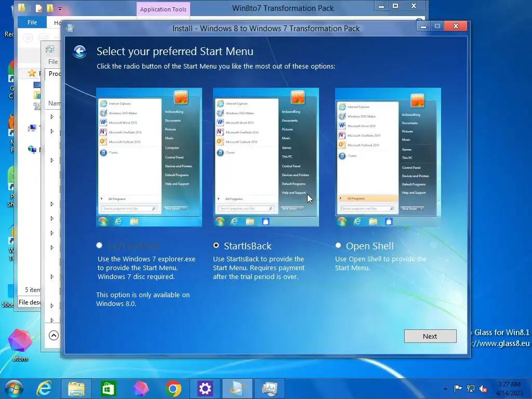Open the Action Center flag icon

(458, 388)
